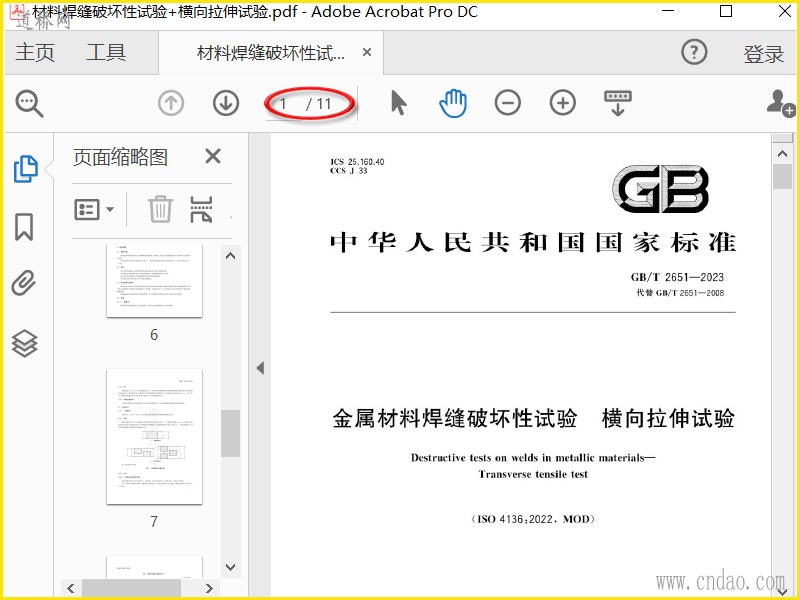Select the page 6 thumbnail
Screen dimensions: 800x600
coord(154,281)
